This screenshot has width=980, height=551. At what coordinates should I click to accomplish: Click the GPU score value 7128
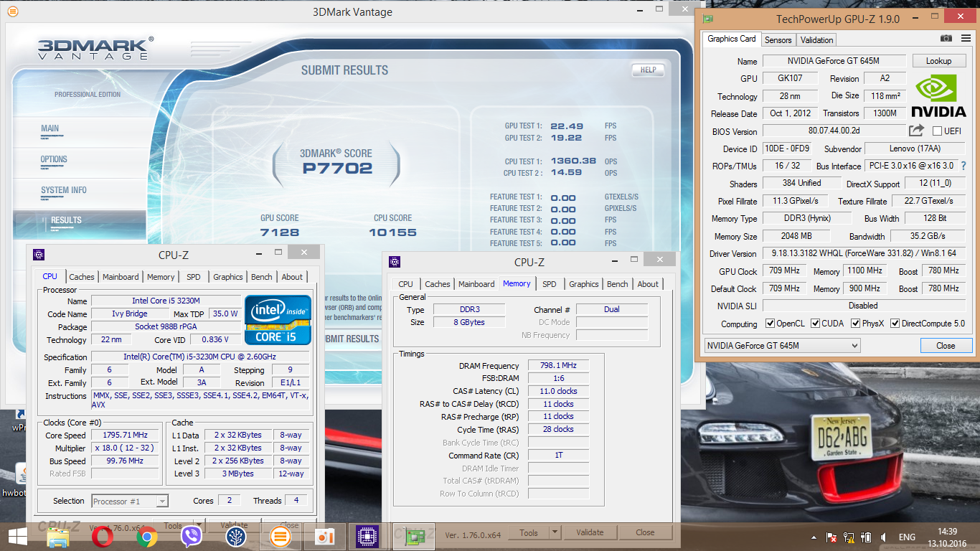pos(280,232)
